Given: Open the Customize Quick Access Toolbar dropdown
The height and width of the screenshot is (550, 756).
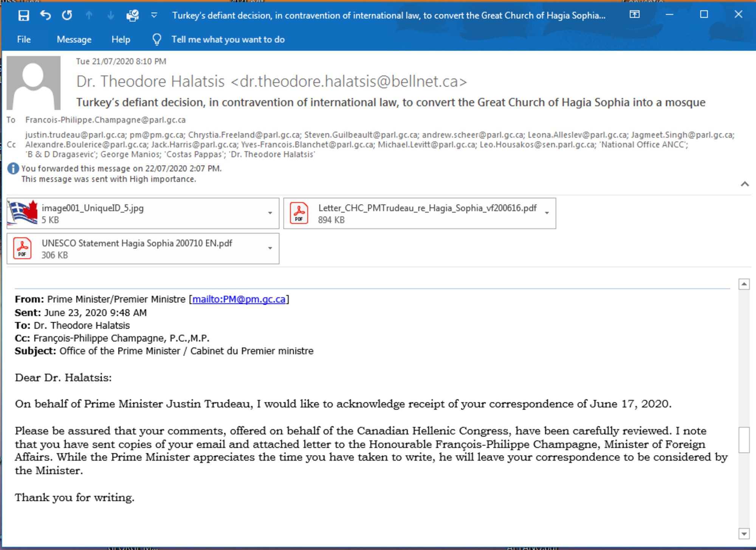Looking at the screenshot, I should [154, 15].
